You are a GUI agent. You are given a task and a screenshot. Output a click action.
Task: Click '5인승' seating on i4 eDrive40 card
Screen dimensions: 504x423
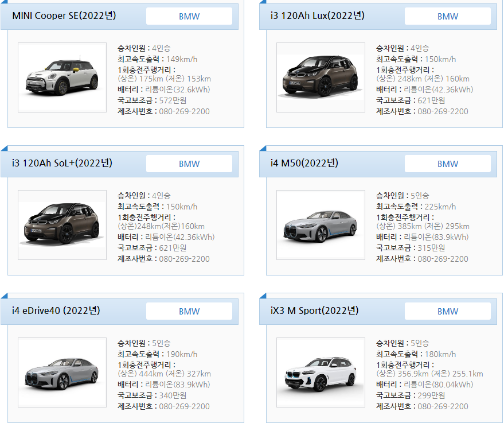[x=161, y=343]
